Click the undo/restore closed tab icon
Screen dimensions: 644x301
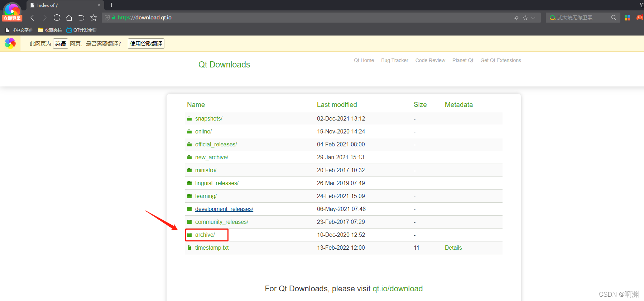click(x=81, y=18)
